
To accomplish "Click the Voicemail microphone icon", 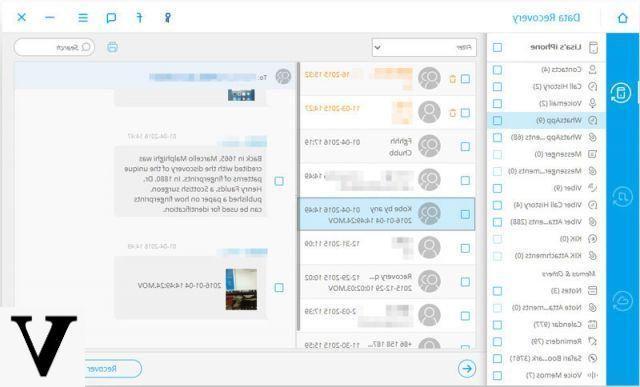I will pyautogui.click(x=592, y=103).
